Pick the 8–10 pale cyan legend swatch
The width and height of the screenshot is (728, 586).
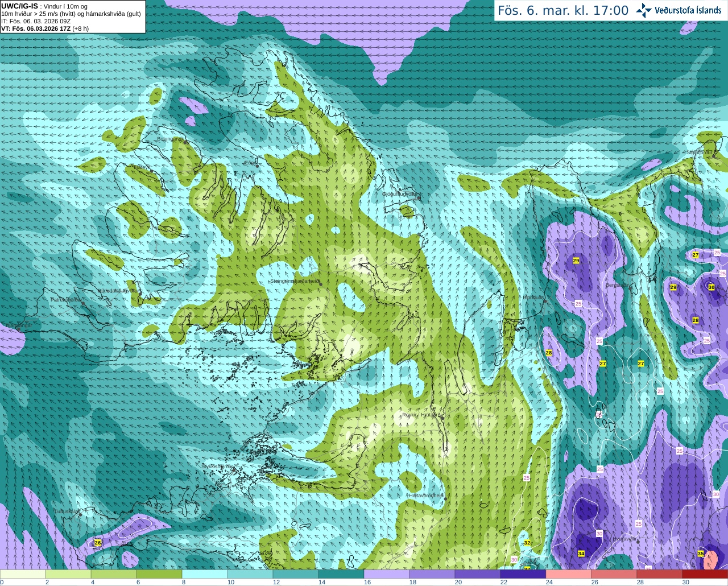coord(205,574)
